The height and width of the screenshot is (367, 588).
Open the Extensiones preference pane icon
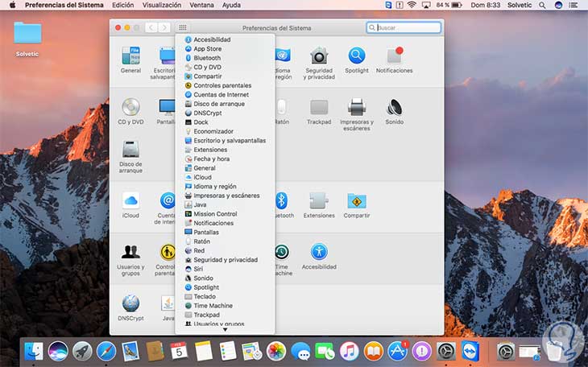tap(319, 200)
